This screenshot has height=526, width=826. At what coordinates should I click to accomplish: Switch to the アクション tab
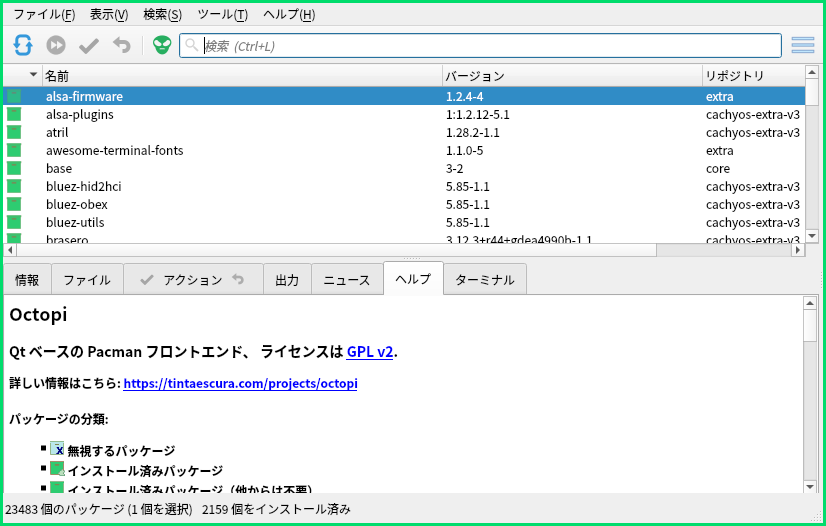(193, 280)
